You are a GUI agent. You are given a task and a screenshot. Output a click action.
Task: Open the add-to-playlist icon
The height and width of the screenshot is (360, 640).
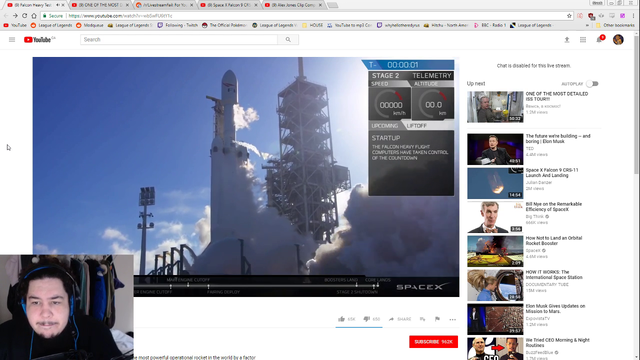422,319
